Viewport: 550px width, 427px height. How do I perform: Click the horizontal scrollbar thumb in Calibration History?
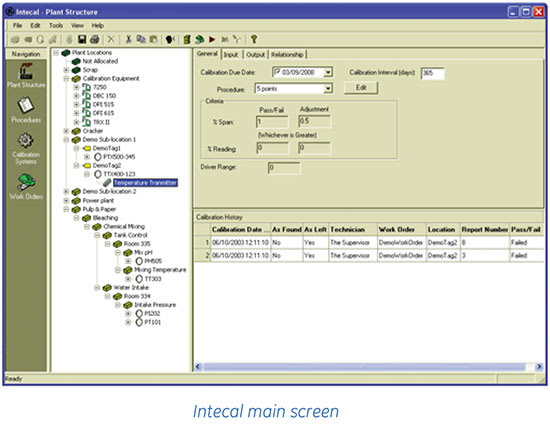[x=365, y=367]
